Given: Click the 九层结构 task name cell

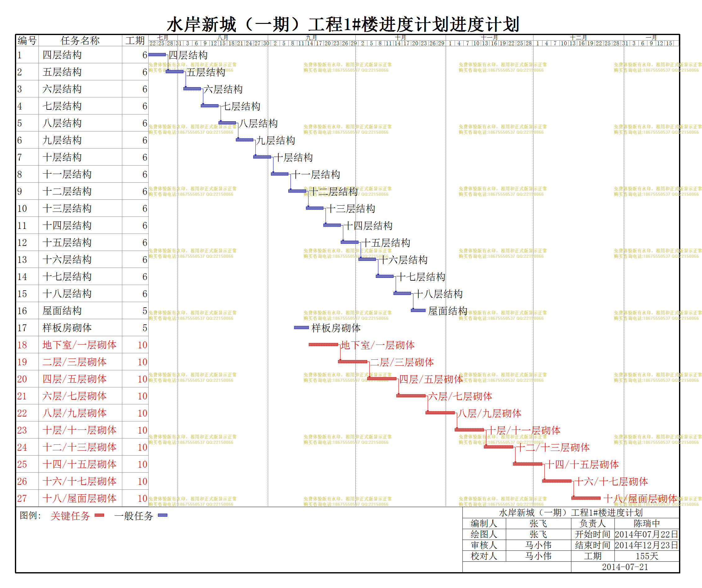Looking at the screenshot, I should [x=80, y=140].
